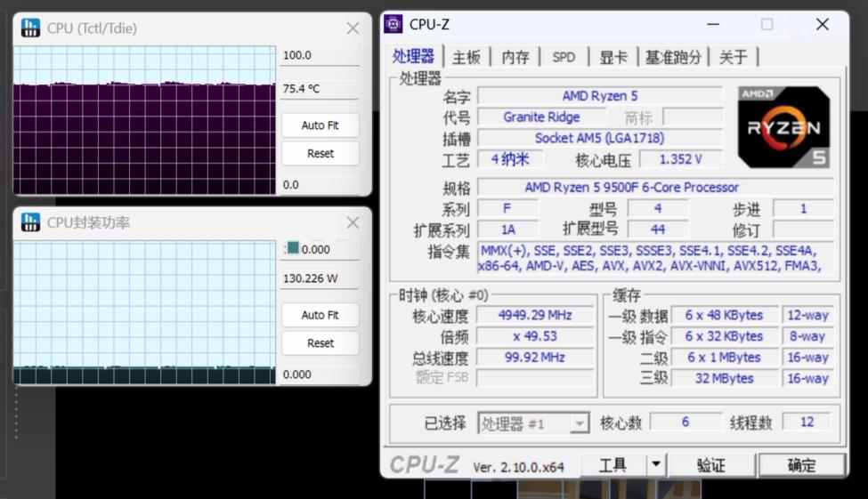This screenshot has height=499, width=868.
Task: Click Reset in CPU封装功率 window
Action: pyautogui.click(x=320, y=343)
